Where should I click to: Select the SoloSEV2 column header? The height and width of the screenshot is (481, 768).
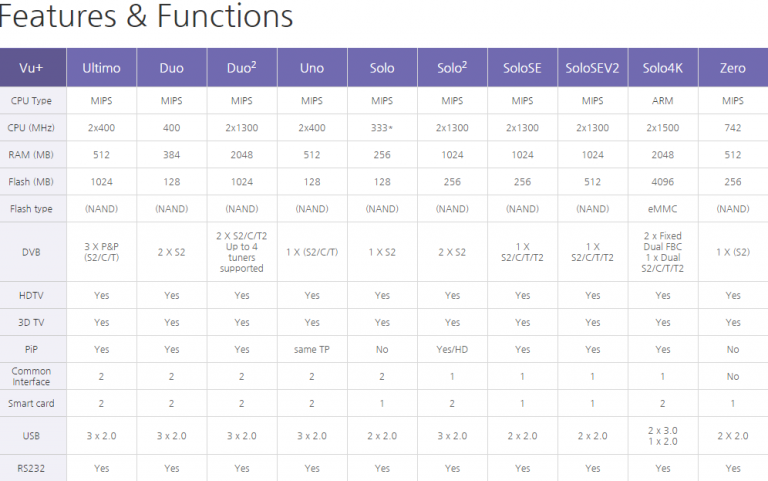tap(592, 68)
